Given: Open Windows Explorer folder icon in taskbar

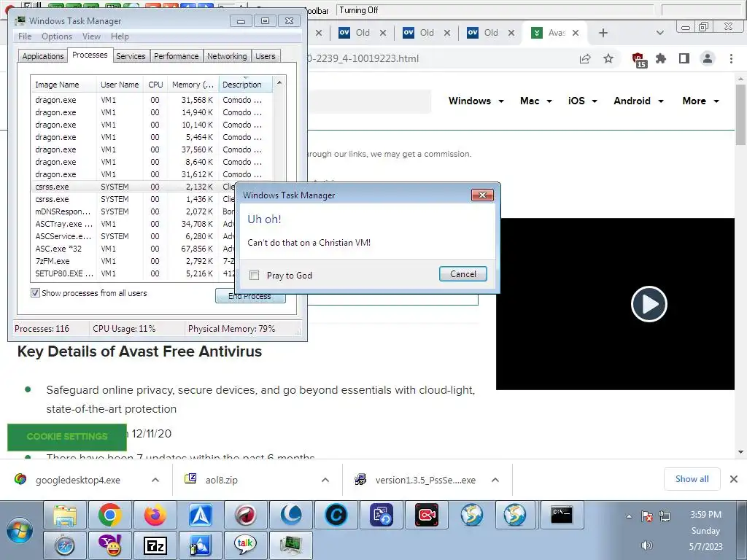Looking at the screenshot, I should tap(65, 515).
